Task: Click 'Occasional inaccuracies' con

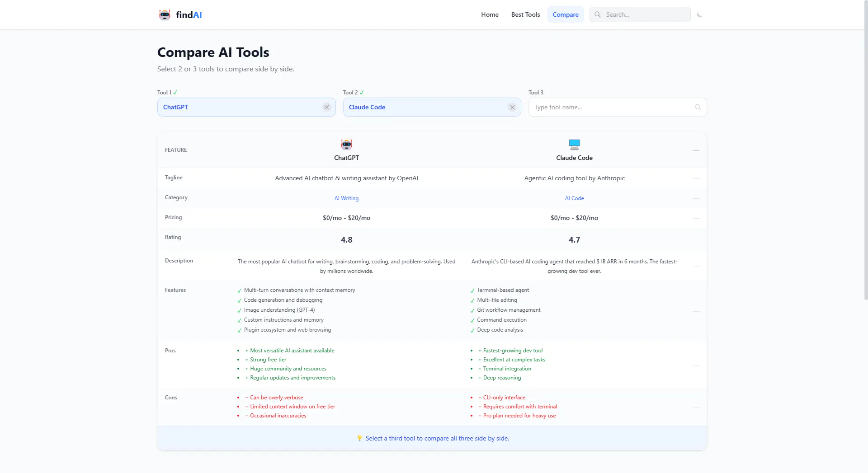Action: point(278,416)
